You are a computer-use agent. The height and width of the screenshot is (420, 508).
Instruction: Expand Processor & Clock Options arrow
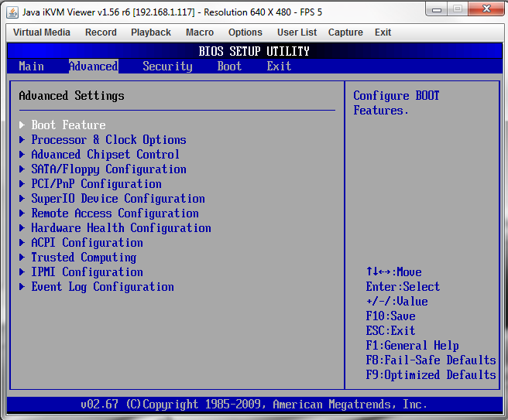click(x=22, y=140)
